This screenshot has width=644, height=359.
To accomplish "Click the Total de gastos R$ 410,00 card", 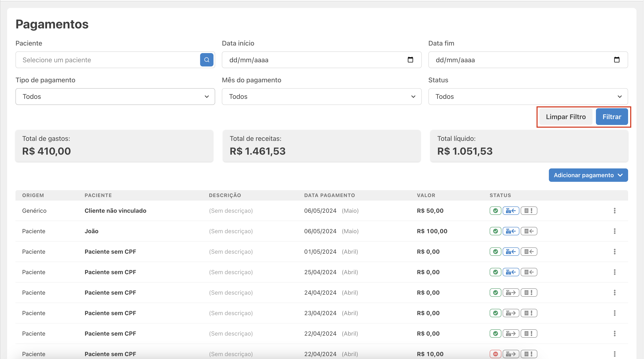I will 114,146.
